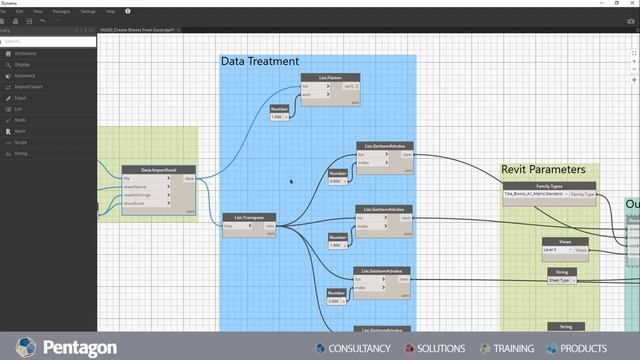Click the Revit category R icon
Viewport: 640px width, 360px height.
pyautogui.click(x=8, y=131)
